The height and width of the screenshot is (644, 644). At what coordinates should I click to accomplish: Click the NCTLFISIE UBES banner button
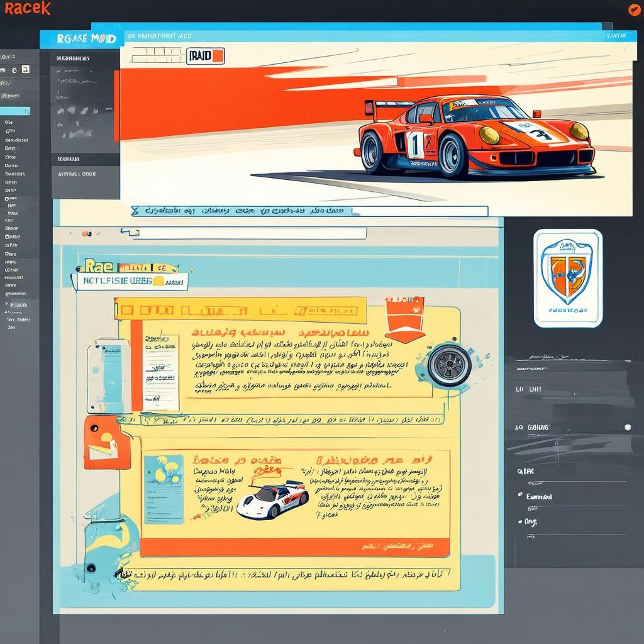[x=131, y=281]
